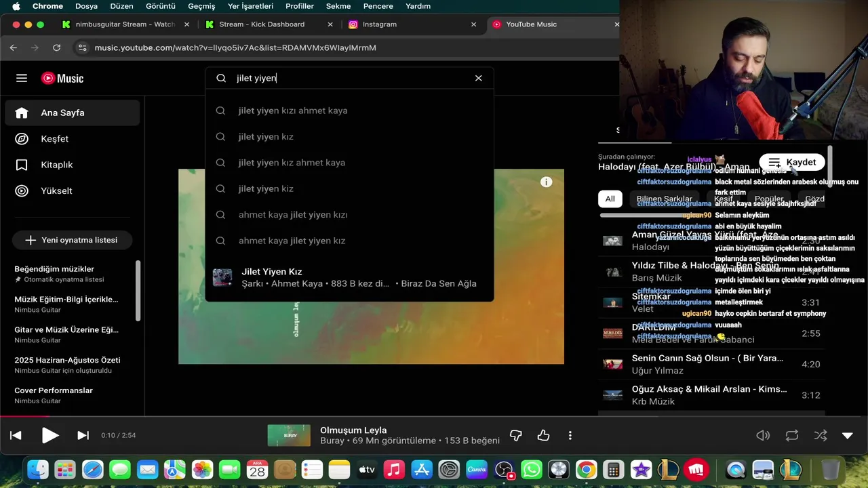Go back in Chrome
Viewport: 868px width, 488px height.
(14, 47)
